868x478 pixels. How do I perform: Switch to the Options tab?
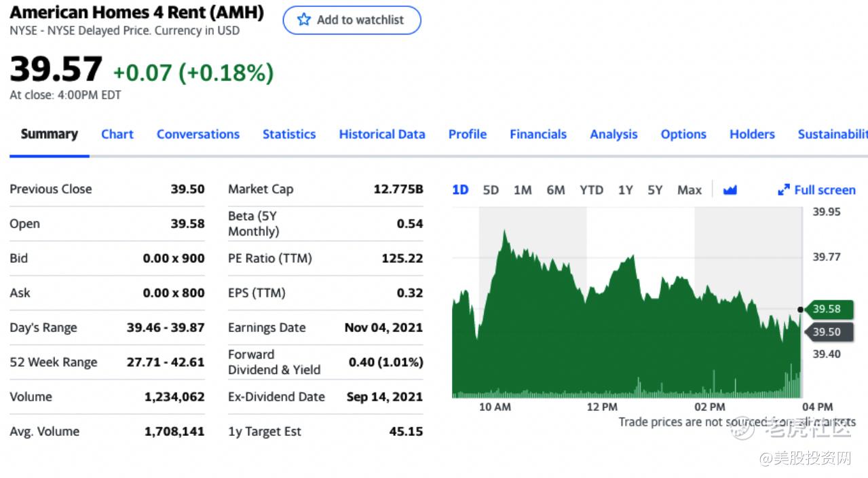point(683,134)
